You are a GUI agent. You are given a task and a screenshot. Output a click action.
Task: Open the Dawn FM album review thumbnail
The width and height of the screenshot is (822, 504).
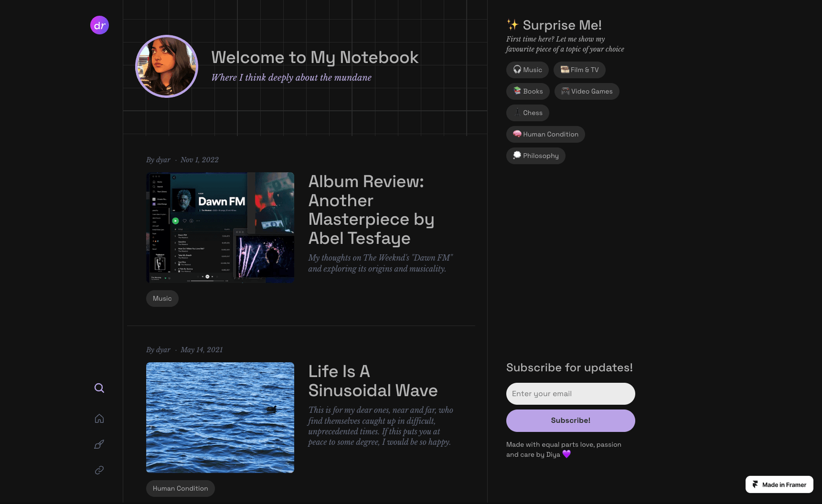[220, 228]
